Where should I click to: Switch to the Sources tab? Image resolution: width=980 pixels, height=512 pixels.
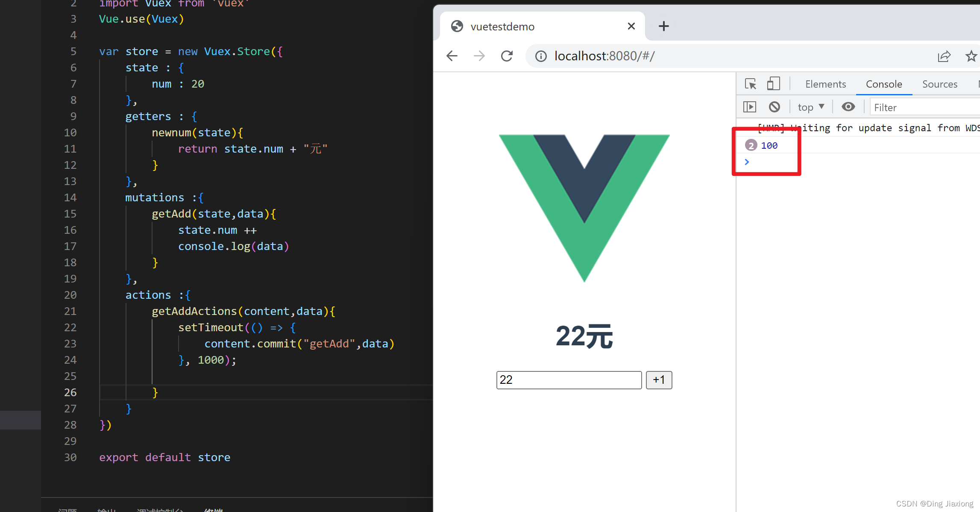(940, 84)
